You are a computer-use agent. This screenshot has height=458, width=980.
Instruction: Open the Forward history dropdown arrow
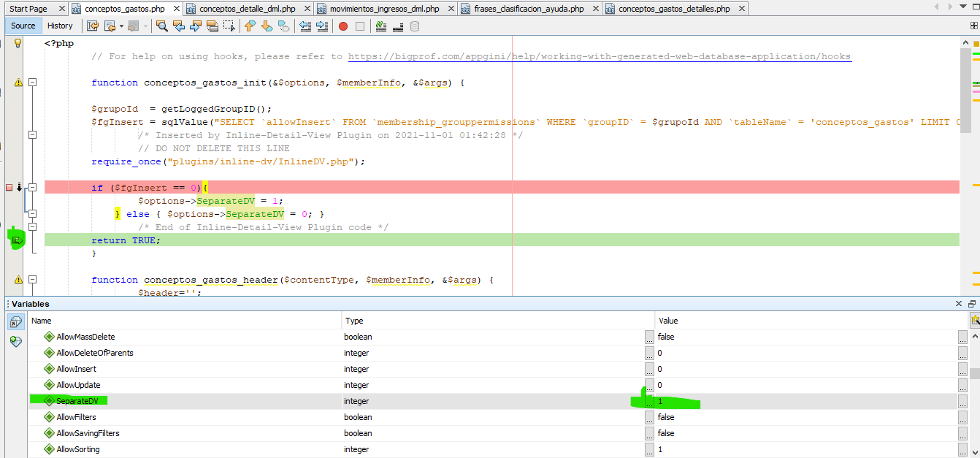point(145,26)
